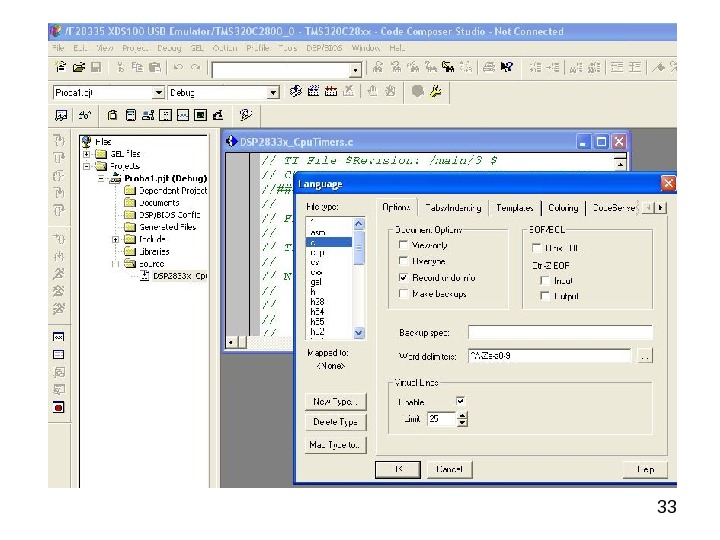Open the Project menu

coord(135,48)
